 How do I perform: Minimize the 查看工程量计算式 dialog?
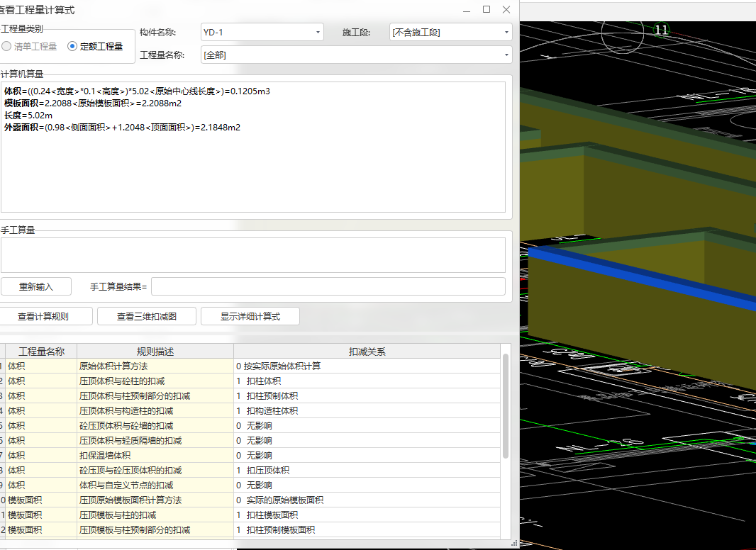coord(467,10)
